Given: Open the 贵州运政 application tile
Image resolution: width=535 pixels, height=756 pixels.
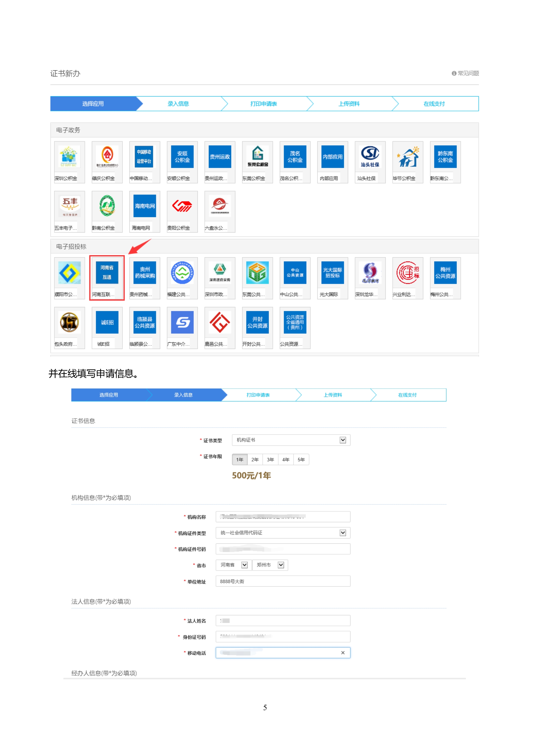Looking at the screenshot, I should coord(220,162).
